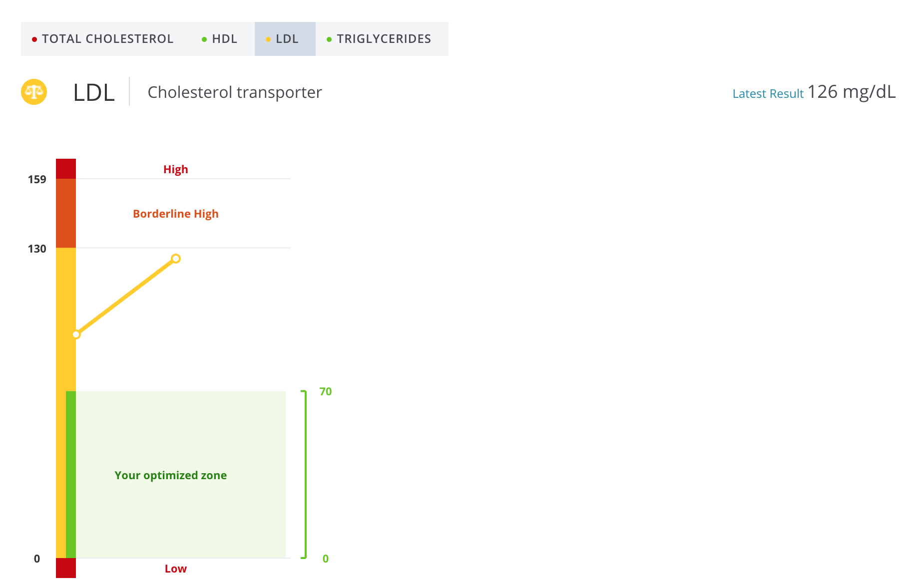Click the green 70 upper limit label
920x588 pixels.
(x=325, y=392)
